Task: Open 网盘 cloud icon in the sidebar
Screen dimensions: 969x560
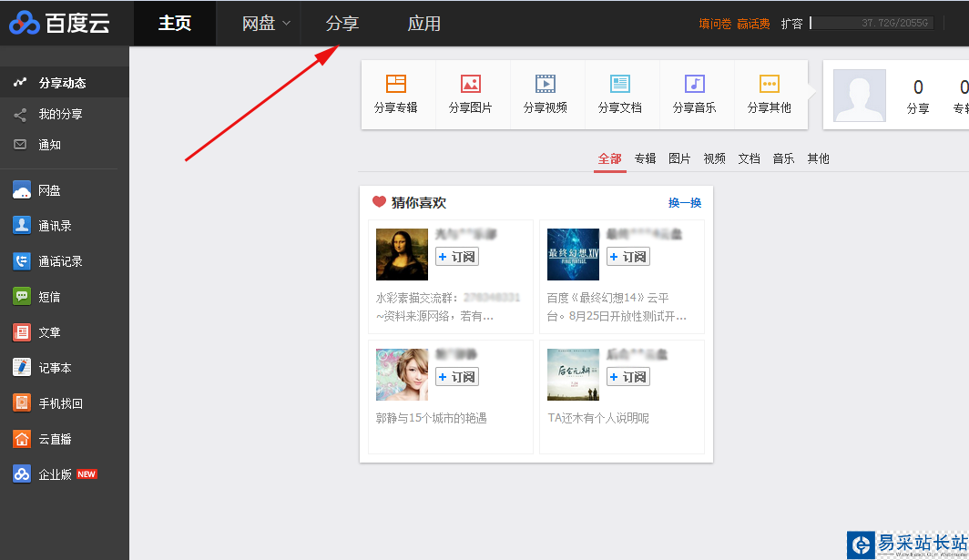Action: click(x=22, y=190)
